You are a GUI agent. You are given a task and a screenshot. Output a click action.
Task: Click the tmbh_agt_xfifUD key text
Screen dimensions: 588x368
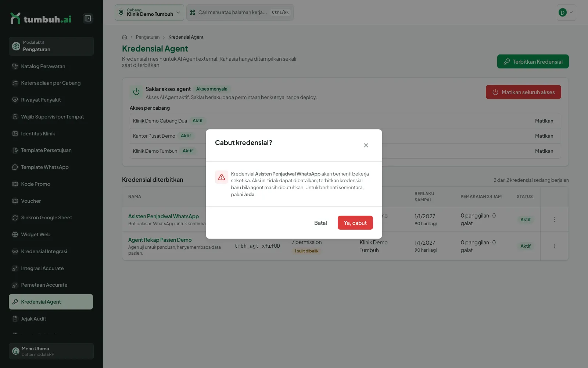[257, 246]
